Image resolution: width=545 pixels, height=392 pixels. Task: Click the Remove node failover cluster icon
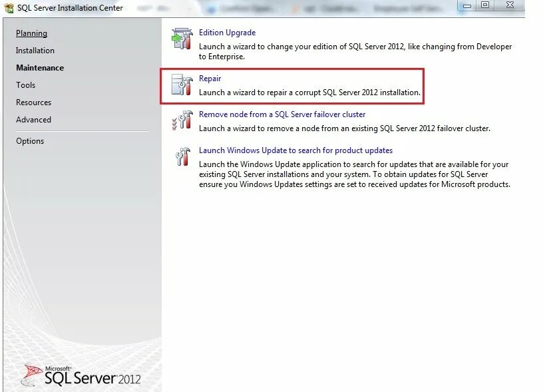(x=182, y=120)
